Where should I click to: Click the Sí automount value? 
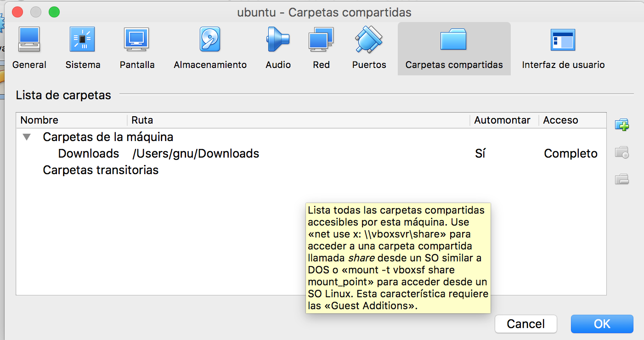480,153
